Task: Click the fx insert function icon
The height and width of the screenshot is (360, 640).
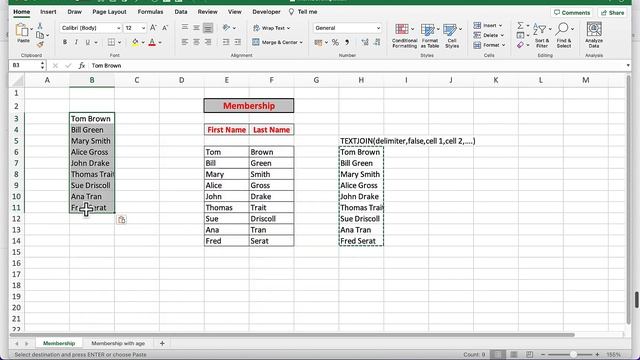Action: 82,65
